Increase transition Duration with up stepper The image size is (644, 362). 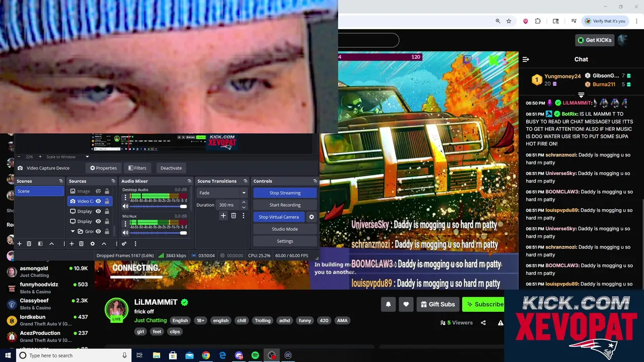coord(244,203)
